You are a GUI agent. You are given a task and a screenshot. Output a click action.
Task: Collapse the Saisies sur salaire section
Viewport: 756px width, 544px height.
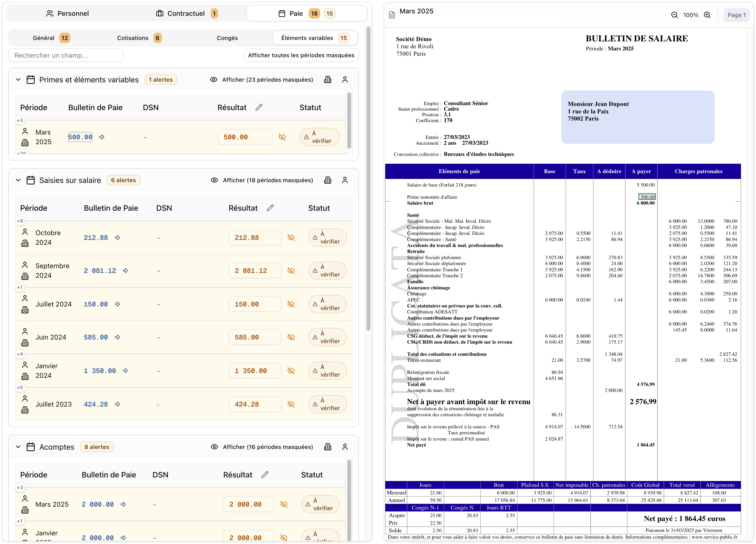[18, 180]
